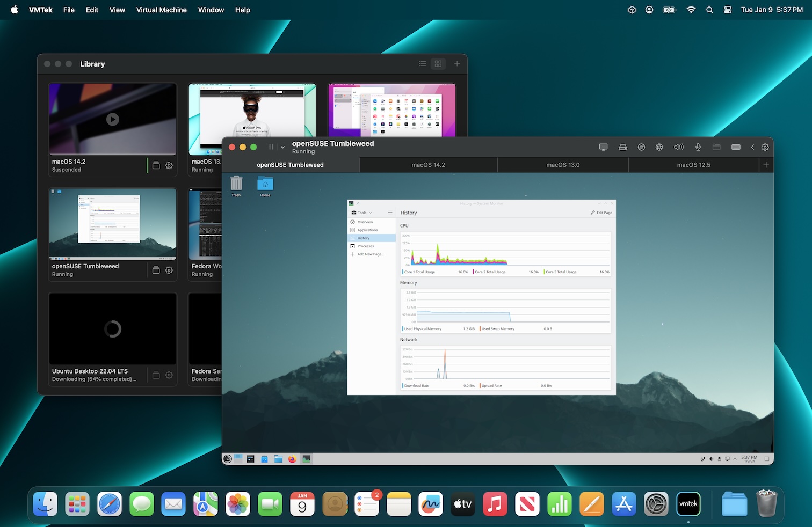Open Firefox in the openSUSE taskbar
The image size is (812, 527).
point(292,459)
